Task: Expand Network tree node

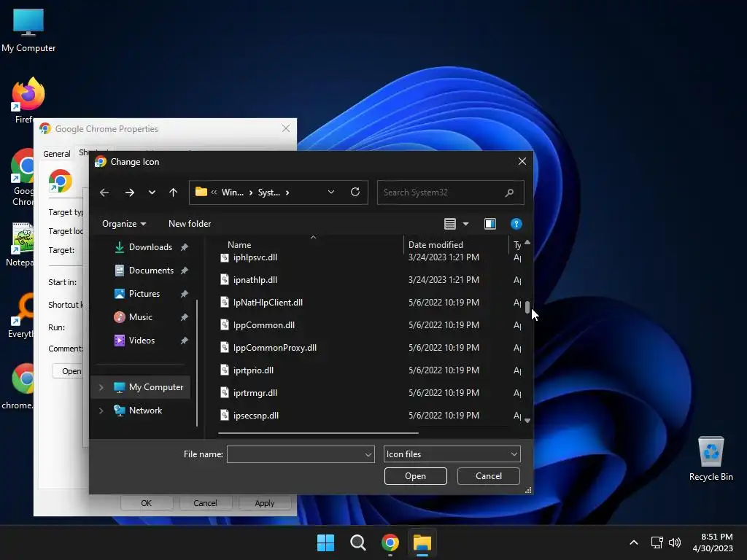Action: coord(101,411)
